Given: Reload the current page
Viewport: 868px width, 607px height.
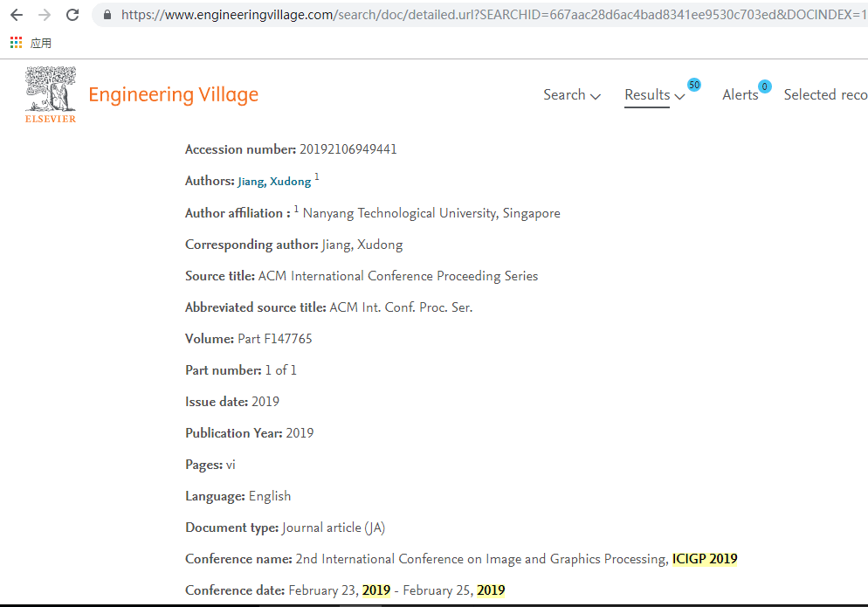Looking at the screenshot, I should (72, 15).
